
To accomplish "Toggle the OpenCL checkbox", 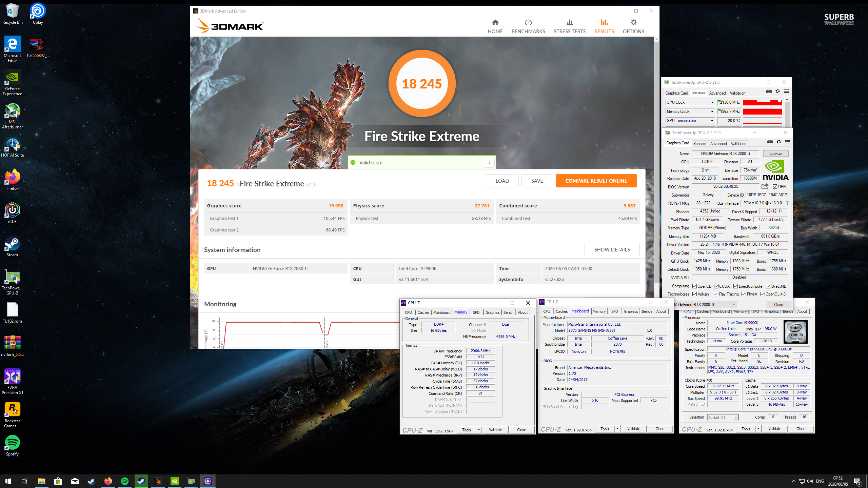I will pos(695,286).
